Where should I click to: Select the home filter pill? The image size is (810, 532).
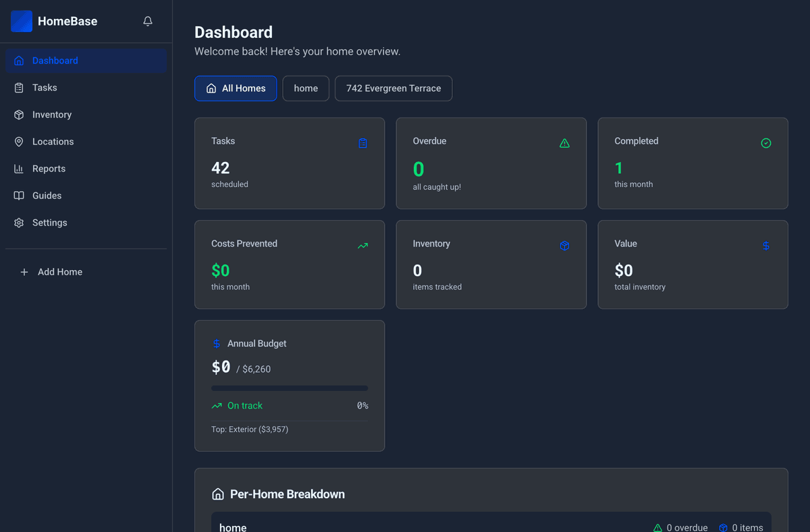click(x=306, y=88)
